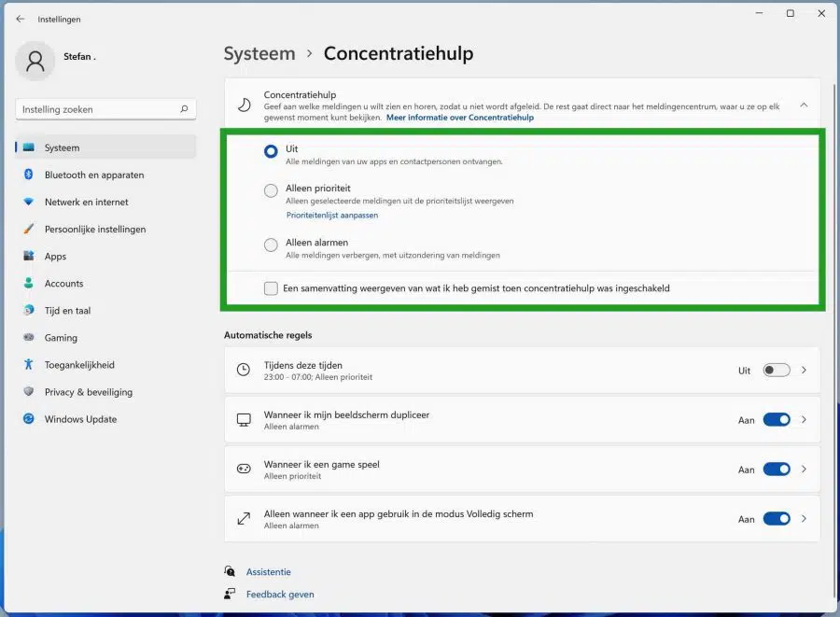Enable the Tijdens deze tijden toggle
Screen dimensions: 840x617
click(777, 370)
